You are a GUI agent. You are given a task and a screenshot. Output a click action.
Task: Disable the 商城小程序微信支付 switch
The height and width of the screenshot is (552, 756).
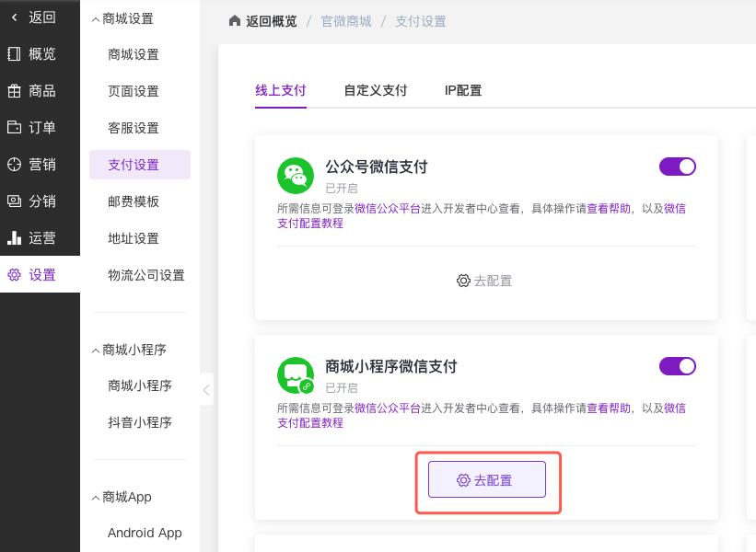pos(678,366)
